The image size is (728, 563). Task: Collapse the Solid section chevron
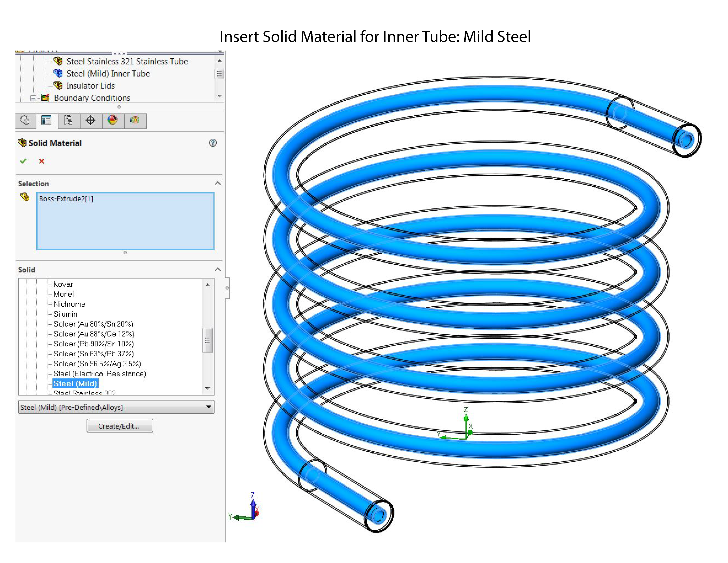click(x=218, y=270)
